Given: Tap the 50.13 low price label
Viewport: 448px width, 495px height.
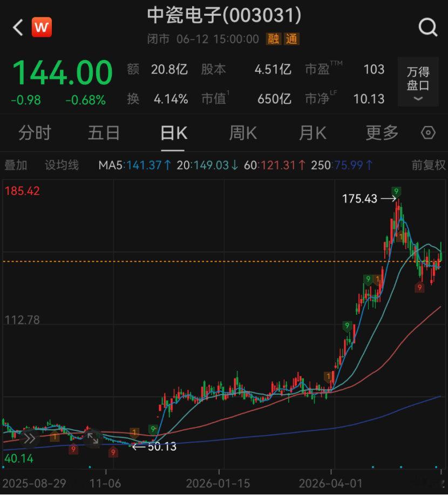Looking at the screenshot, I should click(x=162, y=446).
